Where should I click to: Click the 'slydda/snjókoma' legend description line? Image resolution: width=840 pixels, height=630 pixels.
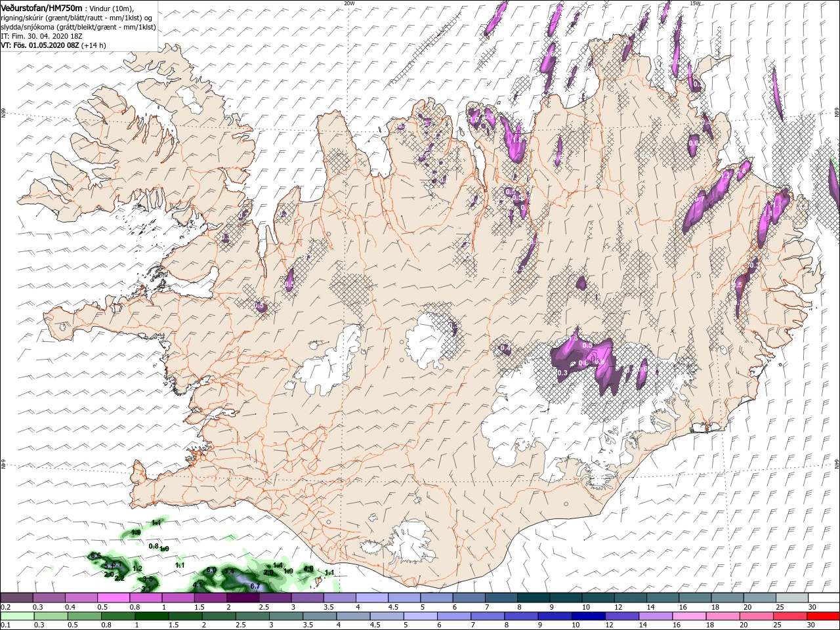click(x=77, y=27)
